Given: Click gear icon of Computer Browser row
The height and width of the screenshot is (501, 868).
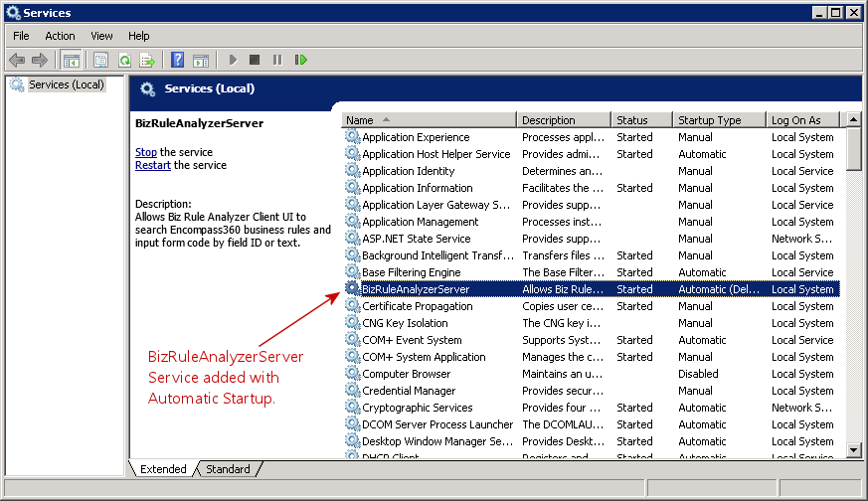Looking at the screenshot, I should 352,373.
